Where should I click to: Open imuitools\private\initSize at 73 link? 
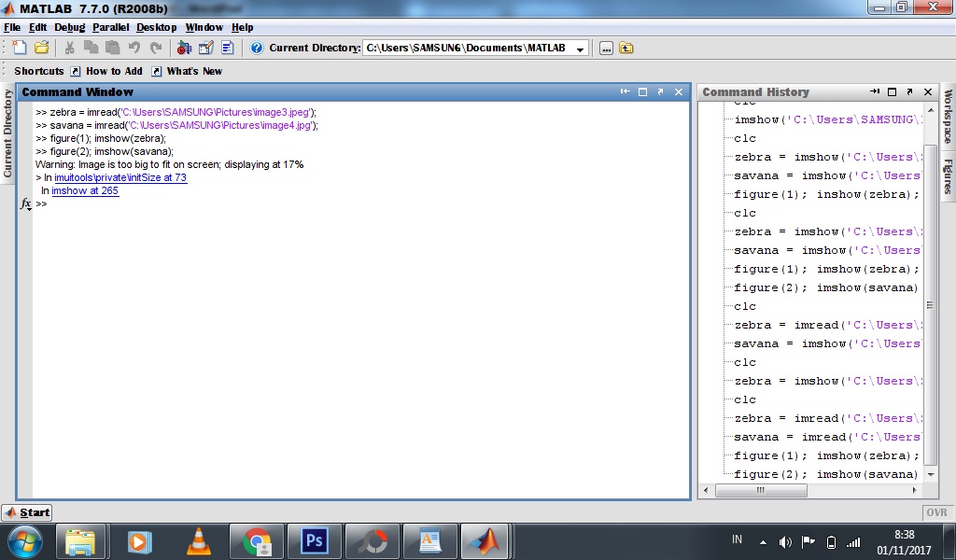120,177
